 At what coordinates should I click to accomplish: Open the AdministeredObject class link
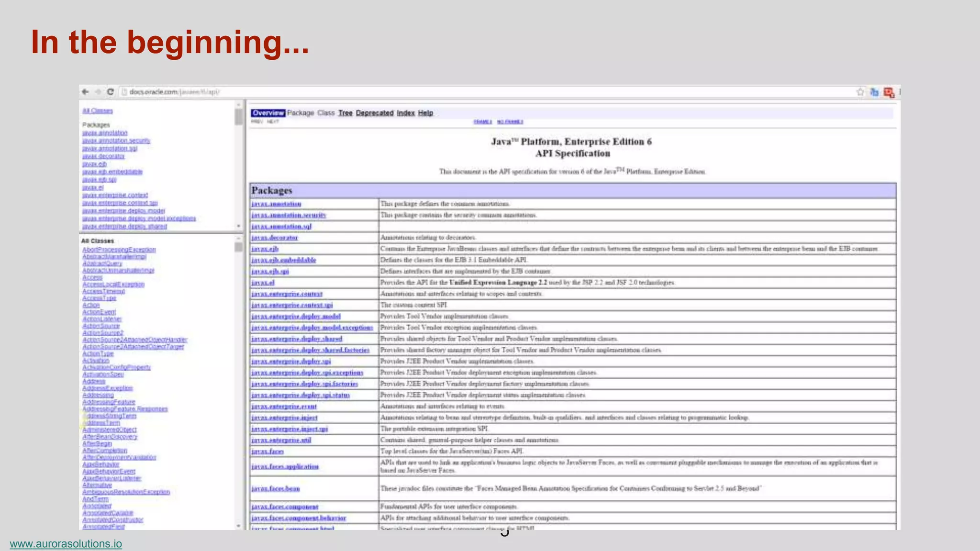pyautogui.click(x=110, y=430)
